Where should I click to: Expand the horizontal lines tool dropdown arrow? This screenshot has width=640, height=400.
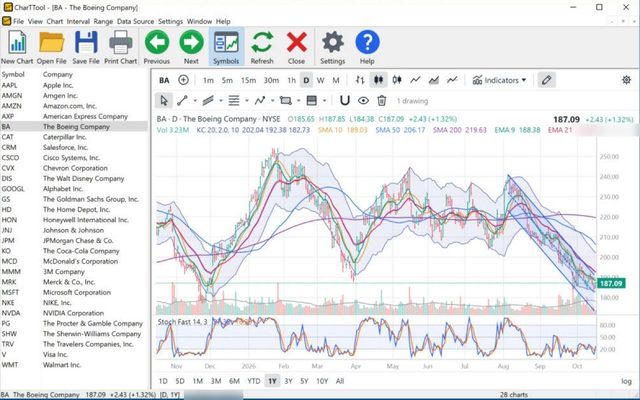pos(247,100)
